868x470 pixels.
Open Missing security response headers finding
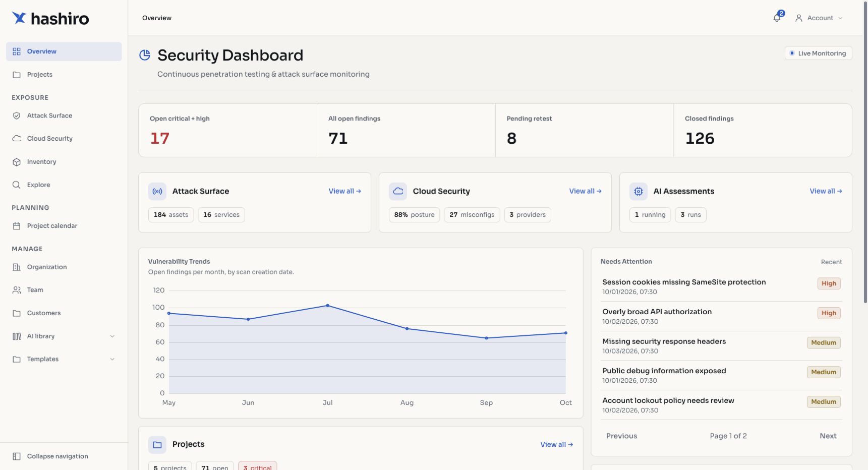[x=721, y=346]
